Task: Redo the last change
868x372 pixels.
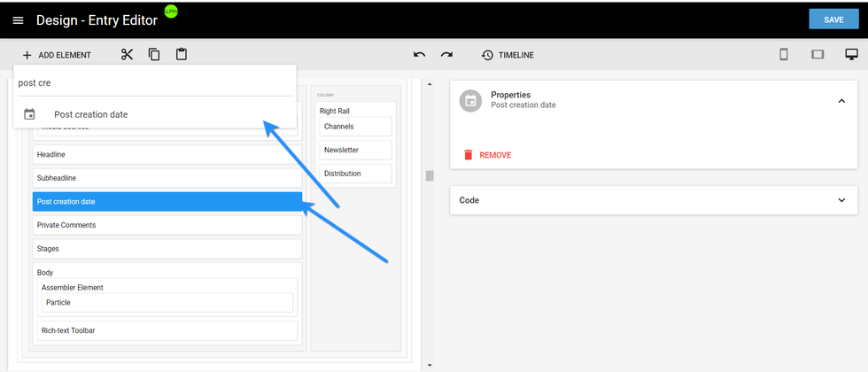Action: pyautogui.click(x=446, y=55)
